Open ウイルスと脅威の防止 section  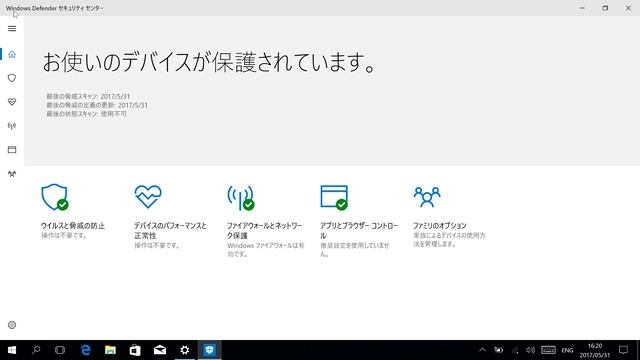tap(73, 226)
